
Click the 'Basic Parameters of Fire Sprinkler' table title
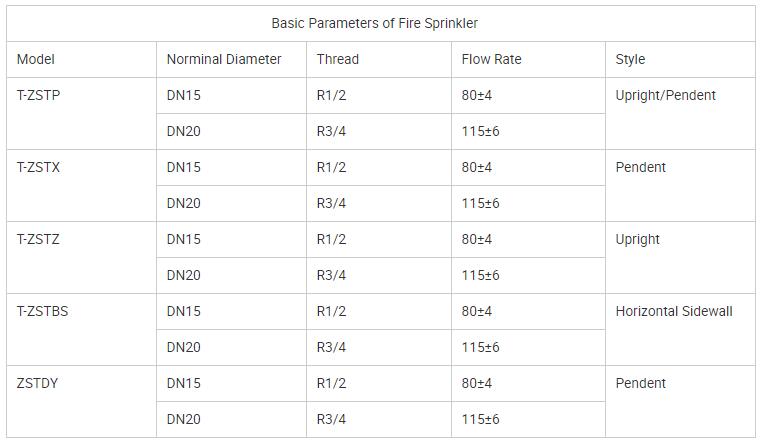(381, 23)
